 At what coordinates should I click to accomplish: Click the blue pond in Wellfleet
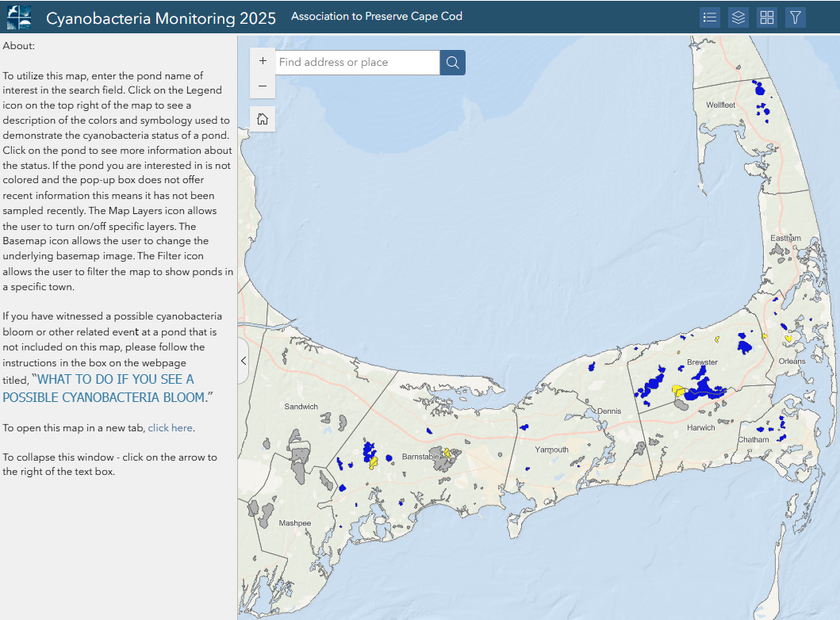tap(757, 87)
